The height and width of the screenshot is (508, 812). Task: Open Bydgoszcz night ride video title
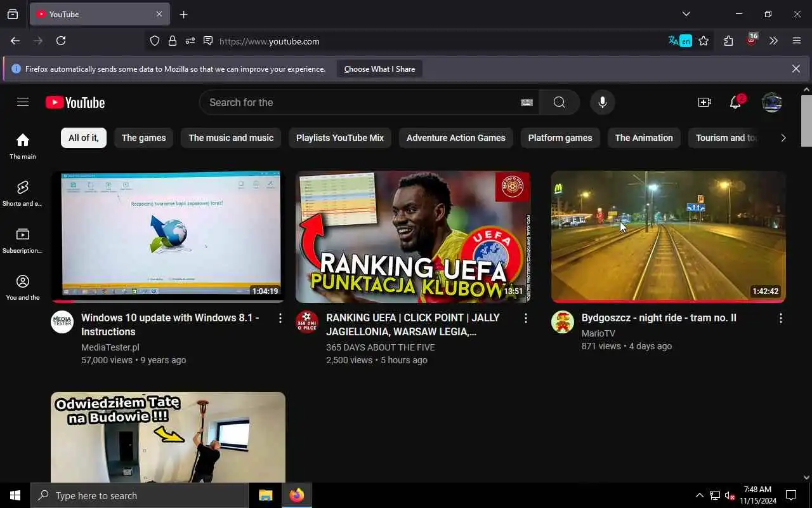pyautogui.click(x=659, y=317)
